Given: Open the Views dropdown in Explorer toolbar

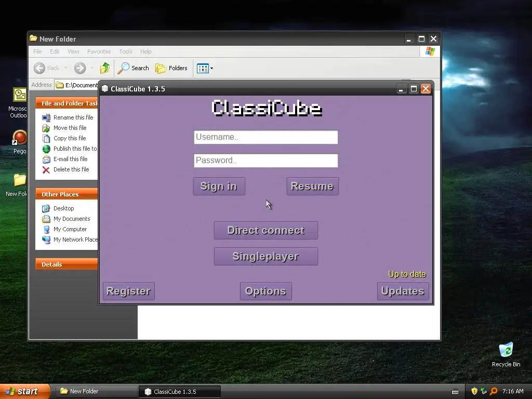Looking at the screenshot, I should (x=205, y=68).
